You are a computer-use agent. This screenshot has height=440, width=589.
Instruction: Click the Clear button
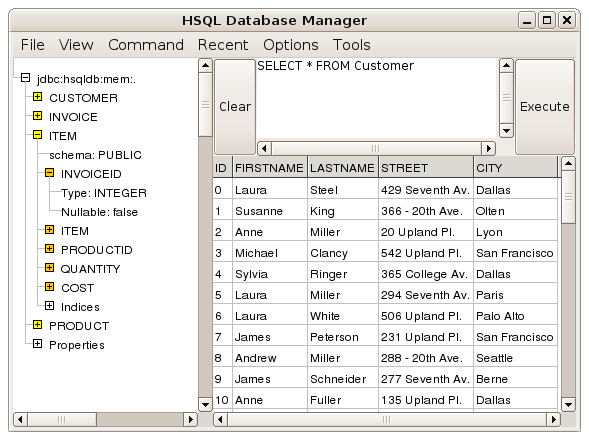point(235,107)
